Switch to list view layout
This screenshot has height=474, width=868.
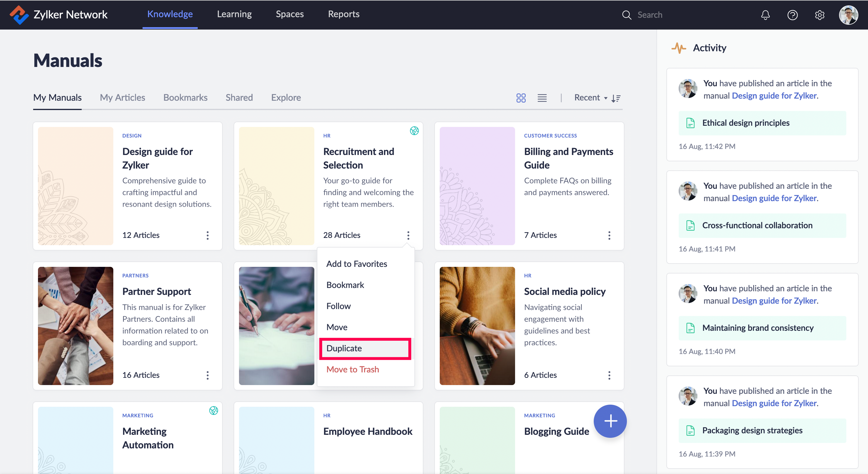click(542, 98)
